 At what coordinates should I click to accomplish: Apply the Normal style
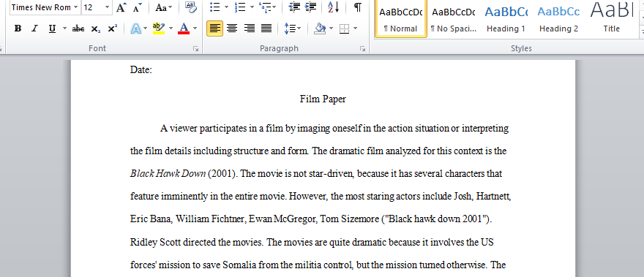click(x=400, y=18)
